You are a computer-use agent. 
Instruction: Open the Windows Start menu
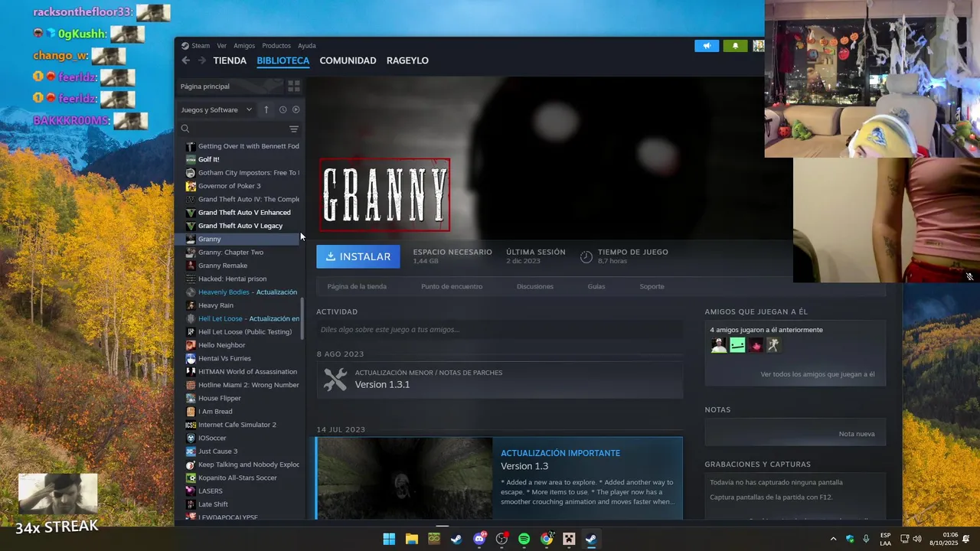click(x=389, y=539)
